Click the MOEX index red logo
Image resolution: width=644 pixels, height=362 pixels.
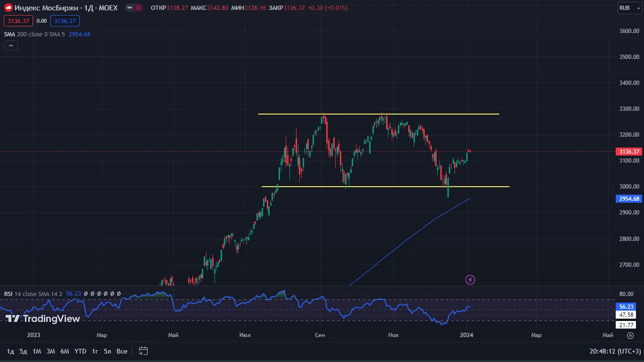pyautogui.click(x=8, y=8)
